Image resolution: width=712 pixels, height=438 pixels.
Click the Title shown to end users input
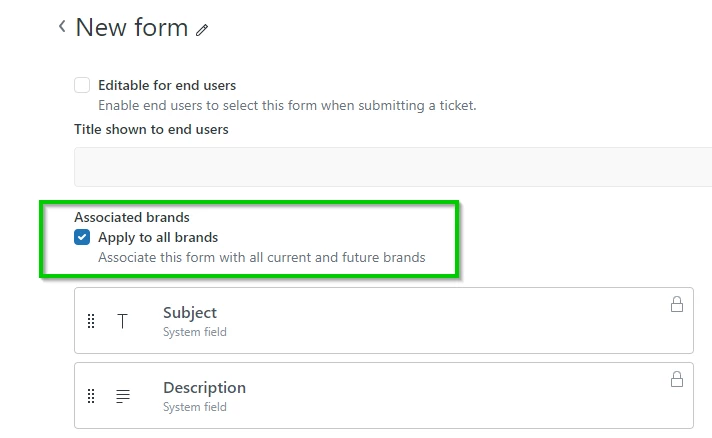pos(392,166)
